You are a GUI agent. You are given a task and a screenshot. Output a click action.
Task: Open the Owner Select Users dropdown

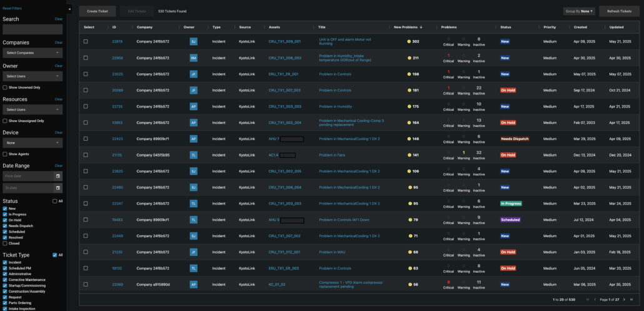click(33, 76)
